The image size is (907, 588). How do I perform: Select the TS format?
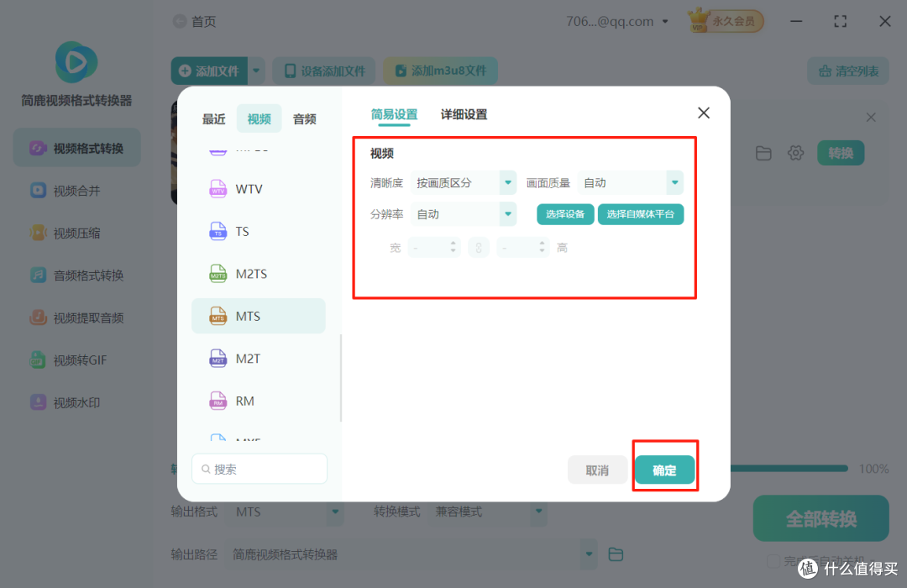pyautogui.click(x=259, y=232)
